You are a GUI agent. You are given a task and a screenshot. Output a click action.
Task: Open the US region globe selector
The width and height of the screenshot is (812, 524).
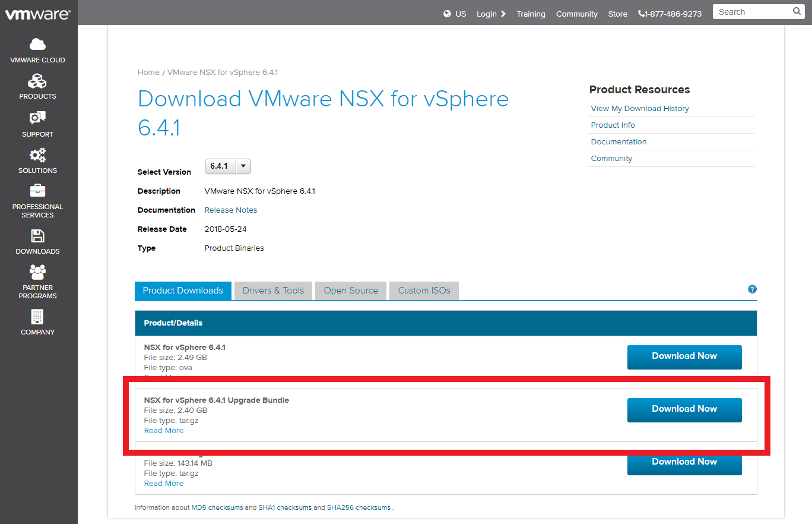[446, 14]
